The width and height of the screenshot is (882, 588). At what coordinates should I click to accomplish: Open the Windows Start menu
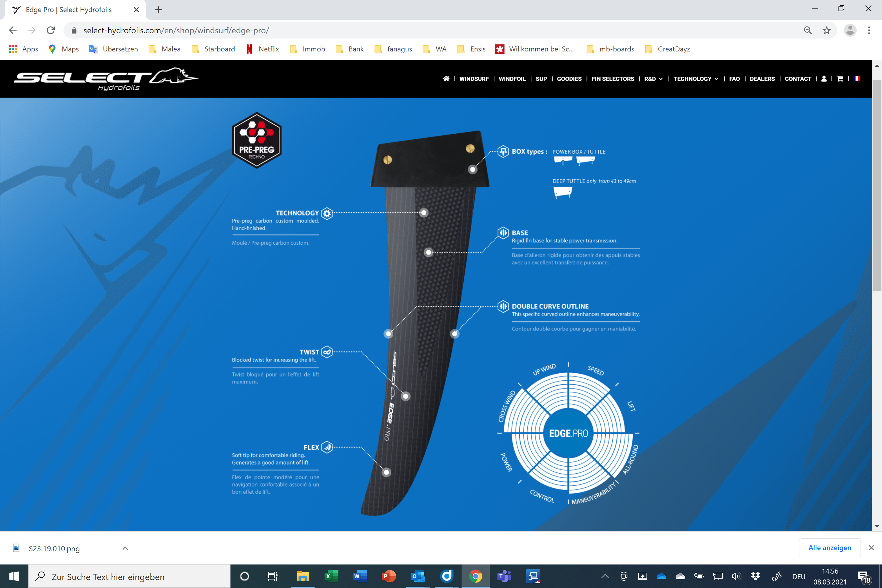pyautogui.click(x=14, y=576)
